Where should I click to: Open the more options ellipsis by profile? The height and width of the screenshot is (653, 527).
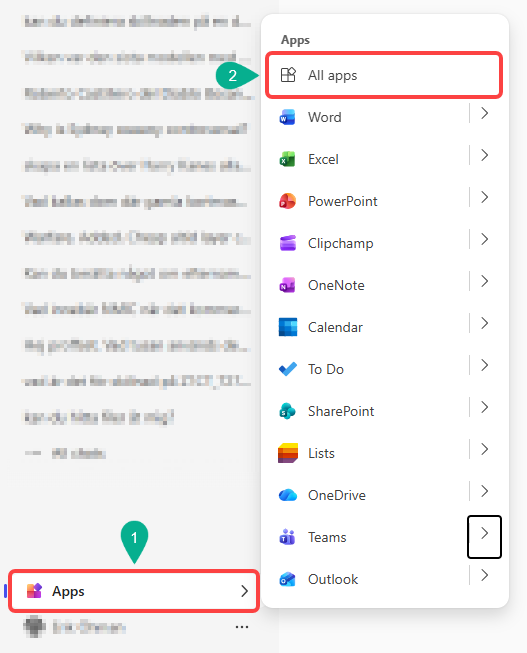[x=242, y=627]
